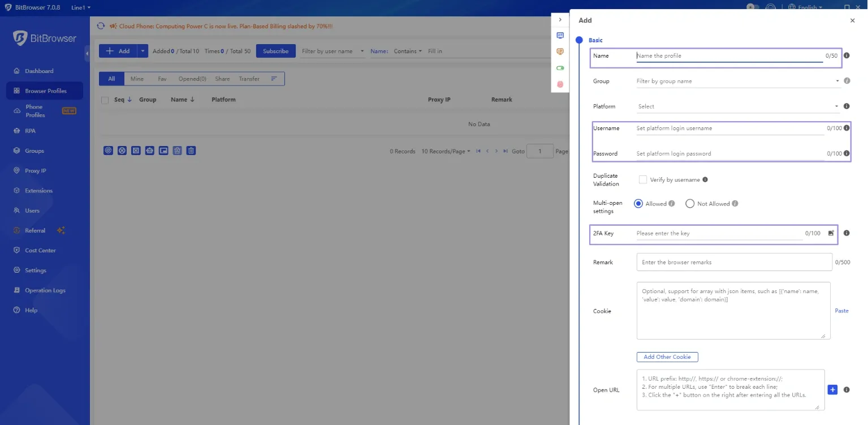Click the green toggle-shaped icon in side strip
Screen dimensions: 868x425
pyautogui.click(x=560, y=68)
